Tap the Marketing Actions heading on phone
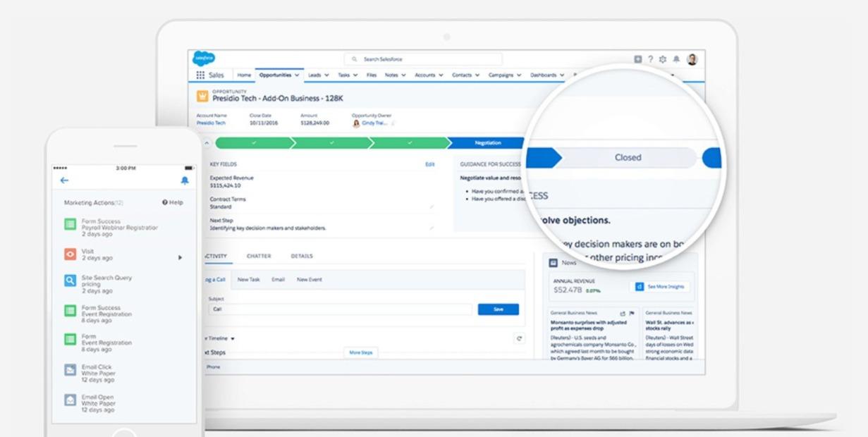This screenshot has width=868, height=437. tap(94, 202)
